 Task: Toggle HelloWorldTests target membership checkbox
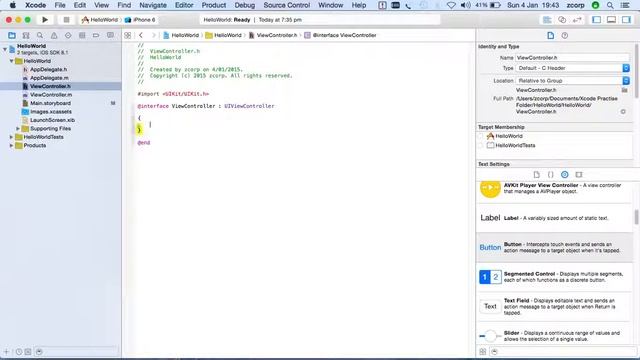click(x=480, y=145)
